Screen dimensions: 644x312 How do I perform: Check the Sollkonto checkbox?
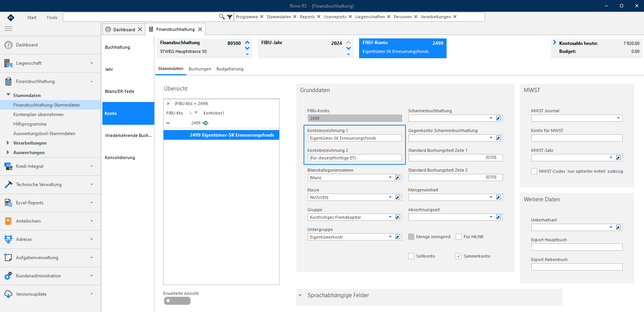click(x=411, y=256)
